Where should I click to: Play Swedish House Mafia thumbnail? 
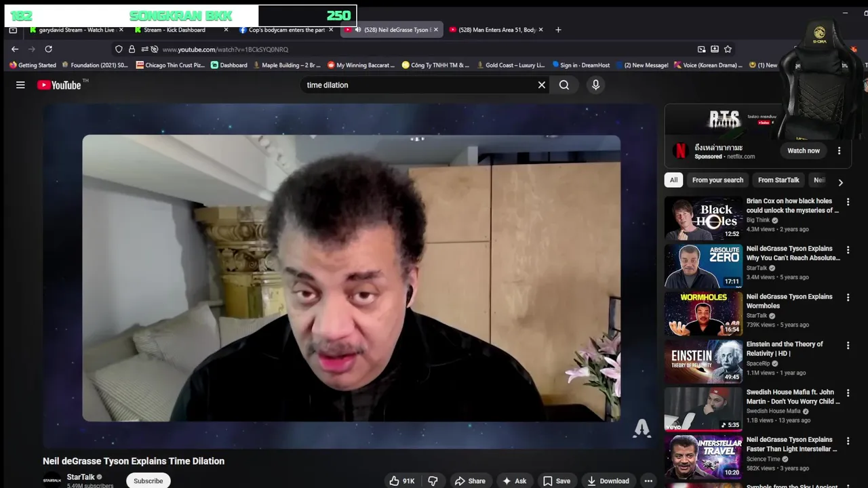[x=703, y=409]
